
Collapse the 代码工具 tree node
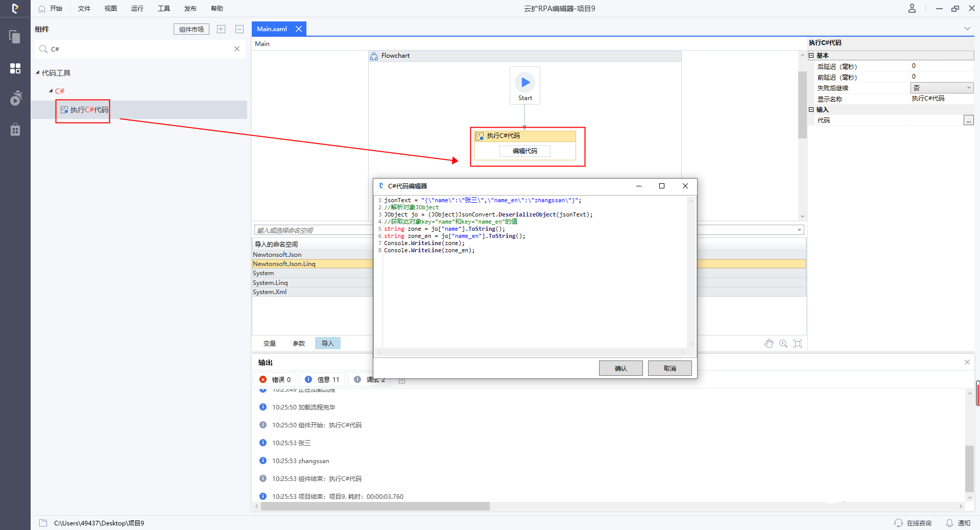(38, 73)
